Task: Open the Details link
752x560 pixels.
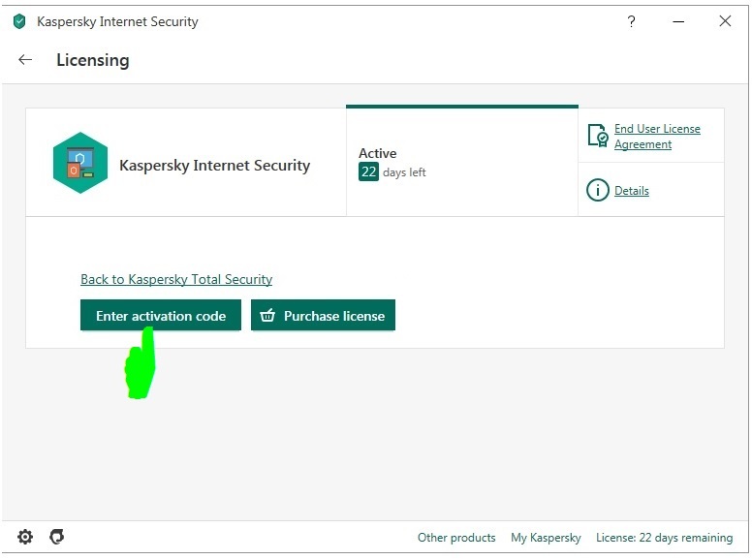Action: click(632, 191)
